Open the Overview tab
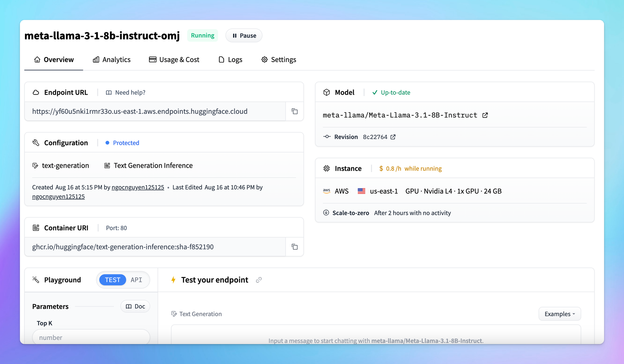The image size is (624, 364). click(54, 60)
